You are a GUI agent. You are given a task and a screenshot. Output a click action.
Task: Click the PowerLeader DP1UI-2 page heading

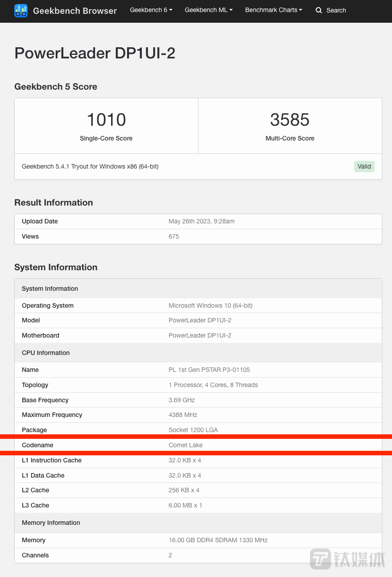coord(95,53)
